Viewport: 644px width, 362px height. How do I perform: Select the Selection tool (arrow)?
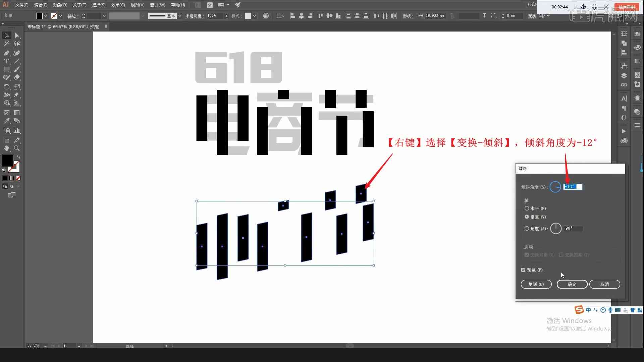[6, 35]
